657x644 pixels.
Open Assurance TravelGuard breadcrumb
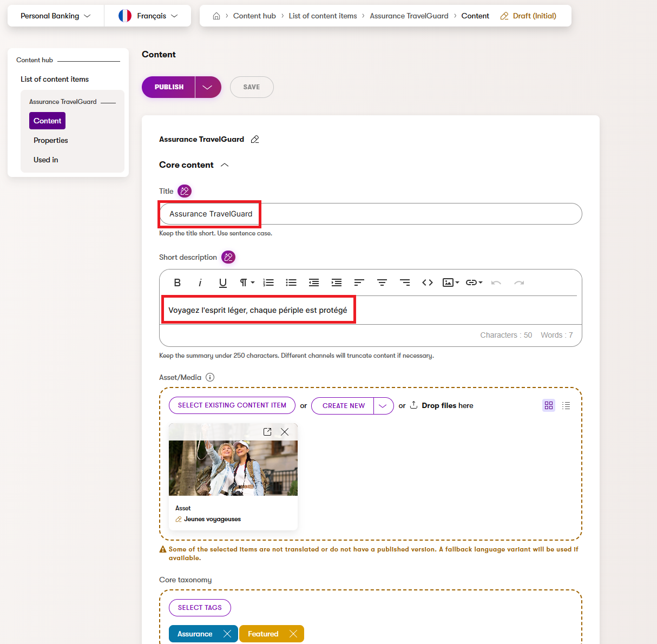pos(409,16)
